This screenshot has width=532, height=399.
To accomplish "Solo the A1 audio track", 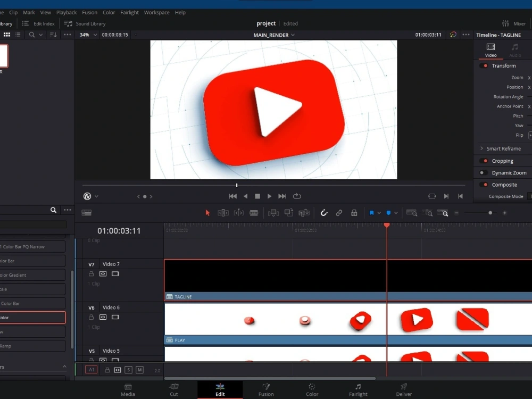I will click(128, 370).
